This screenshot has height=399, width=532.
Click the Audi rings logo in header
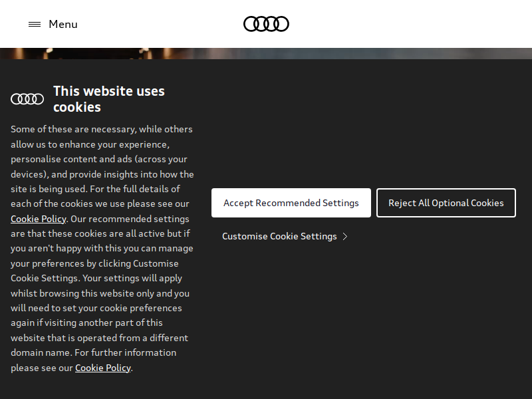267,24
